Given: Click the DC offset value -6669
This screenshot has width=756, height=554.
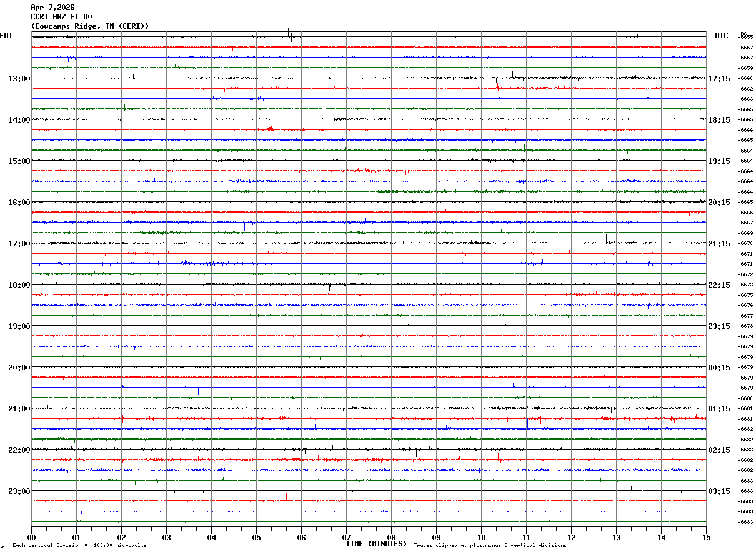Looking at the screenshot, I should point(745,233).
